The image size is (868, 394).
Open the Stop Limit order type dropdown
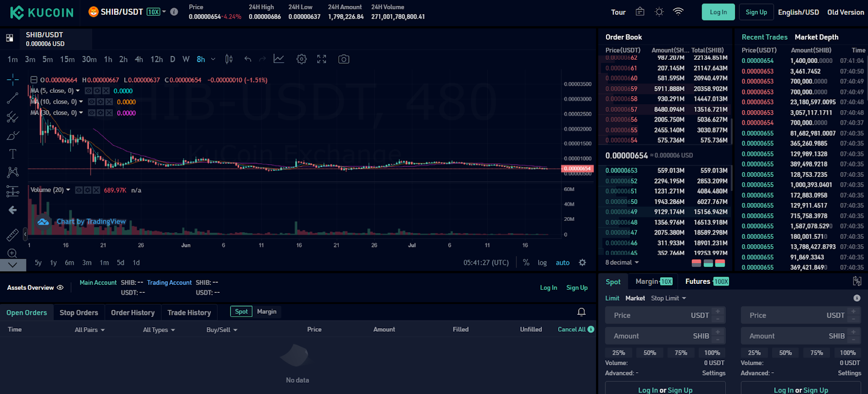[x=669, y=298]
